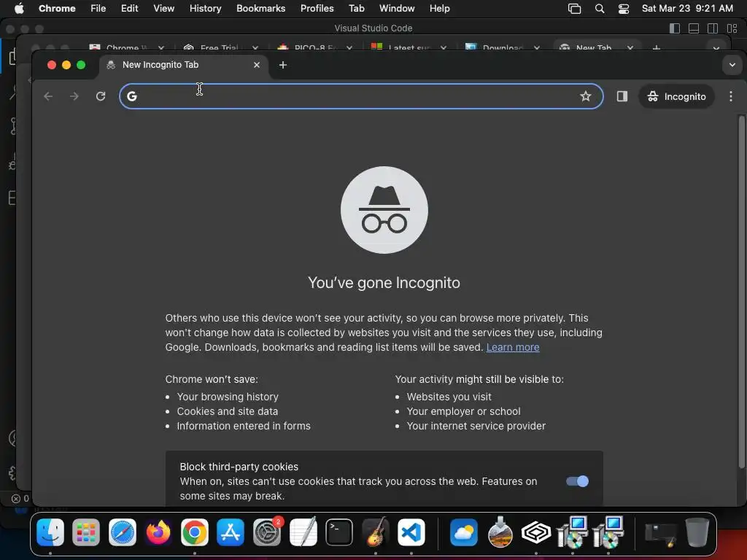Screen dimensions: 747x560
Task: Click the forward navigation arrow
Action: click(x=74, y=96)
